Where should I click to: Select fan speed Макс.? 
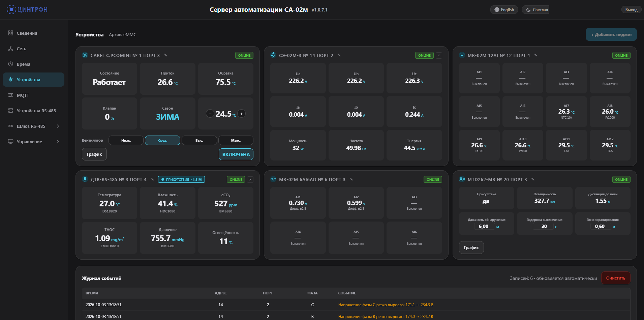coord(236,140)
